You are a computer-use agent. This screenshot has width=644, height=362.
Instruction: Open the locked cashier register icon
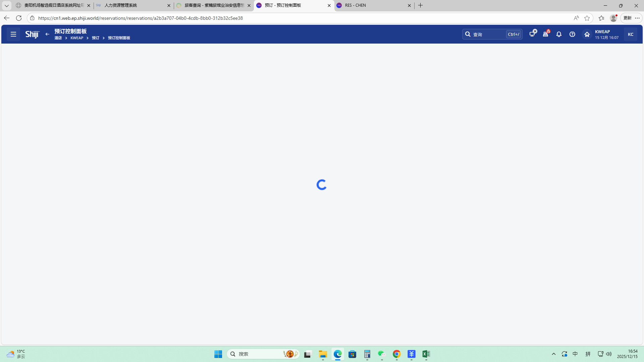click(546, 34)
